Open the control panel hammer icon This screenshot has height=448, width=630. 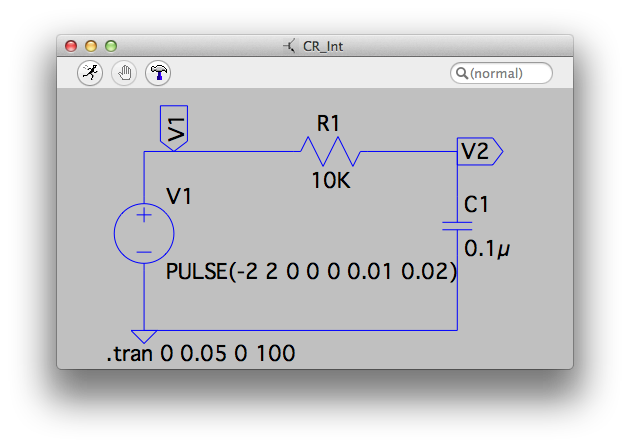pyautogui.click(x=158, y=73)
